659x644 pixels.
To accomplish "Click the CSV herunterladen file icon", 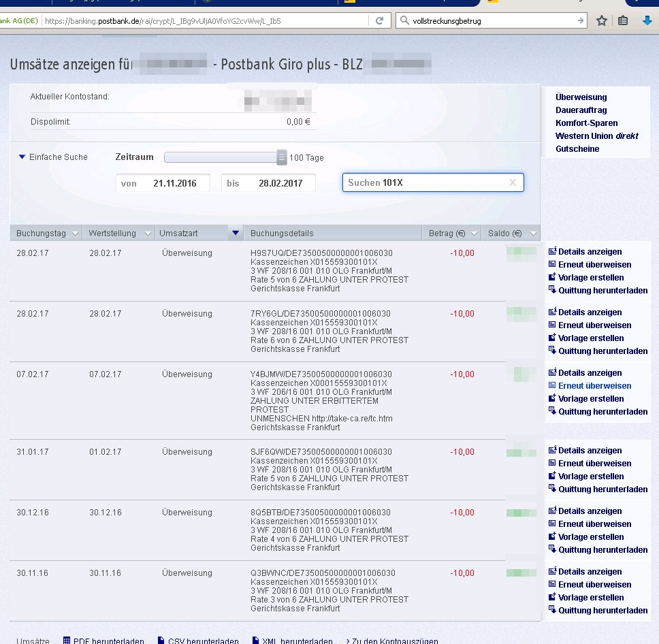I will point(161,641).
